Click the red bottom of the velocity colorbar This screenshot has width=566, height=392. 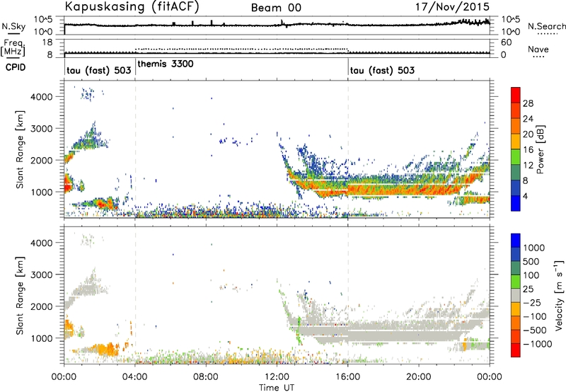516,350
